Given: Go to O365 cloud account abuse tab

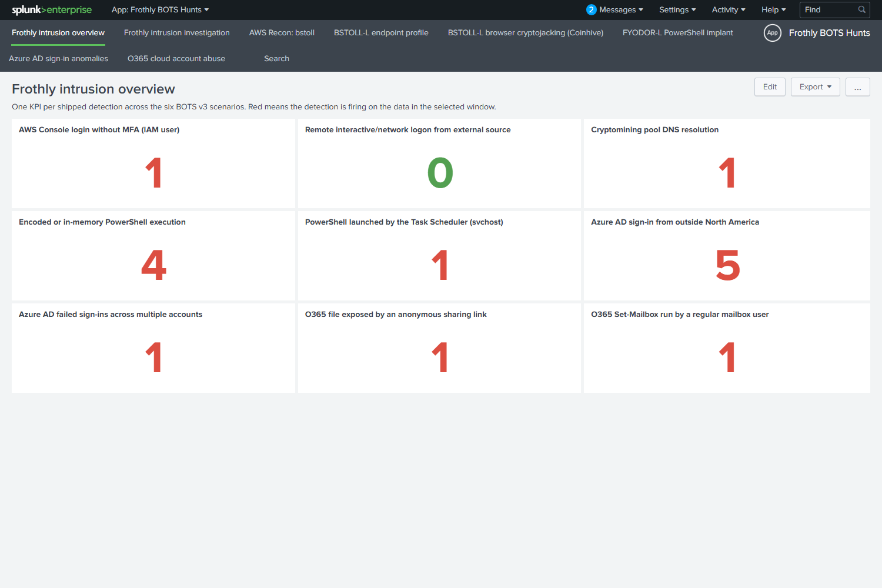Looking at the screenshot, I should (176, 59).
